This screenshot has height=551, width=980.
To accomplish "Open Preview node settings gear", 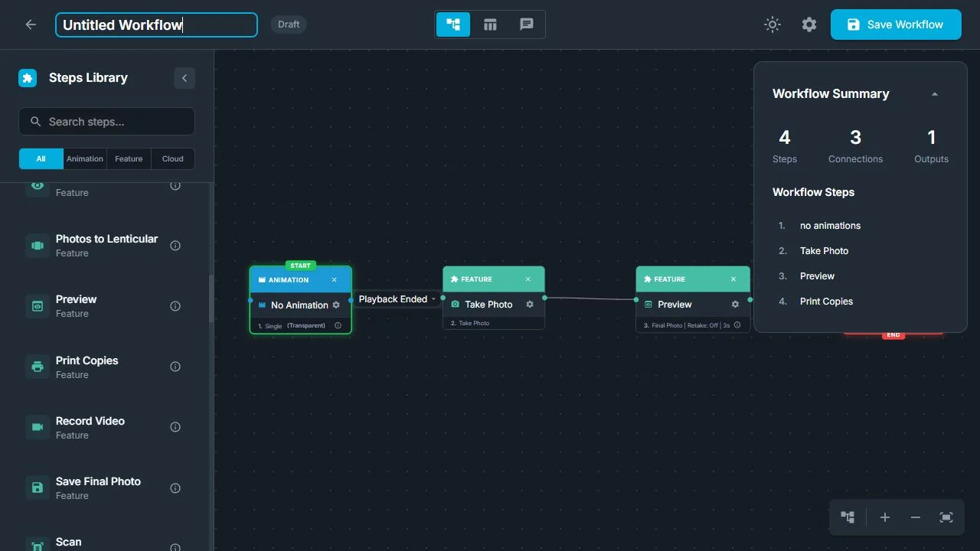I will pyautogui.click(x=735, y=304).
